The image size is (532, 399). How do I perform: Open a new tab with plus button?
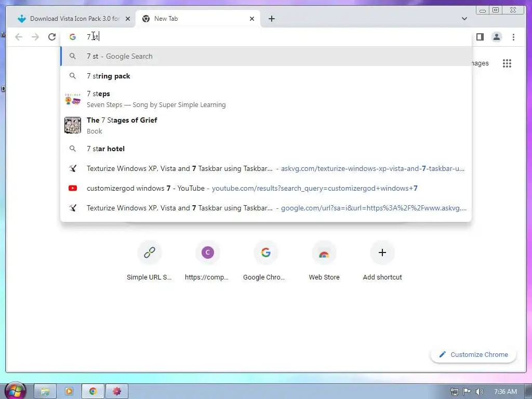tap(271, 19)
